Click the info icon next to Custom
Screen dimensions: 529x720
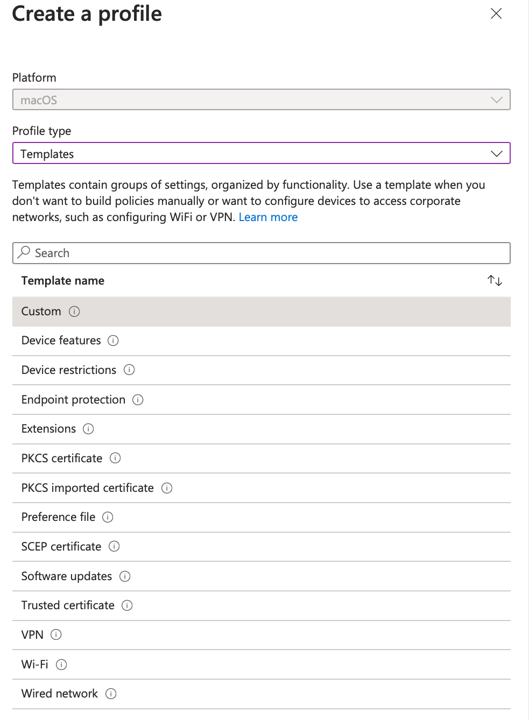click(x=74, y=311)
